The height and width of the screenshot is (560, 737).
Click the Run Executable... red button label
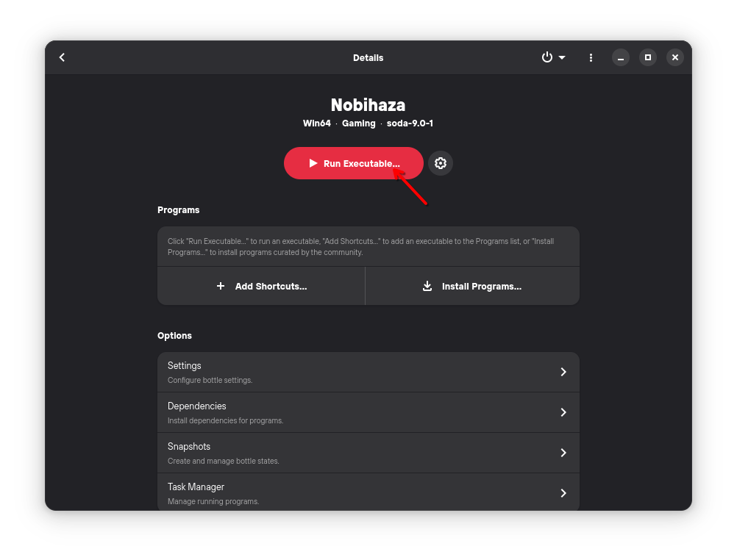pos(360,163)
